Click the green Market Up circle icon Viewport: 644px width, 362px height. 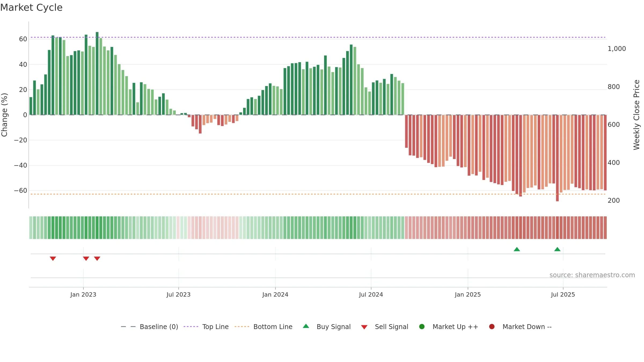[422, 327]
